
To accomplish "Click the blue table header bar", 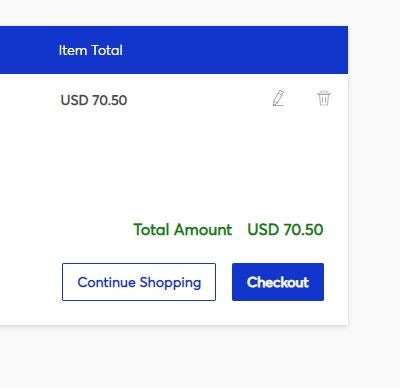I will click(x=174, y=50).
